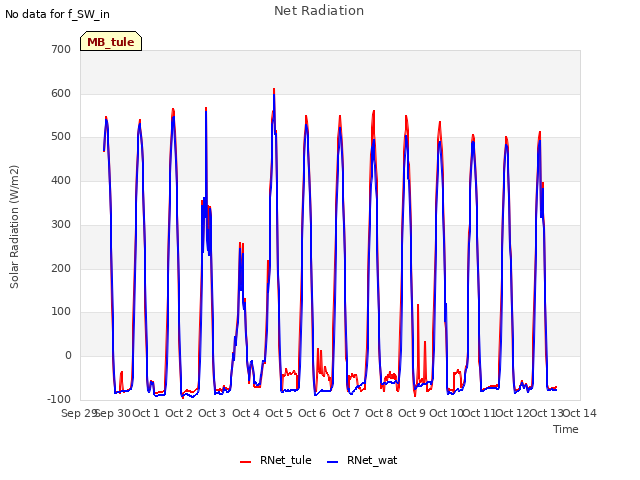Click the Oct 13 x-axis date label
This screenshot has width=640, height=480.
[547, 413]
